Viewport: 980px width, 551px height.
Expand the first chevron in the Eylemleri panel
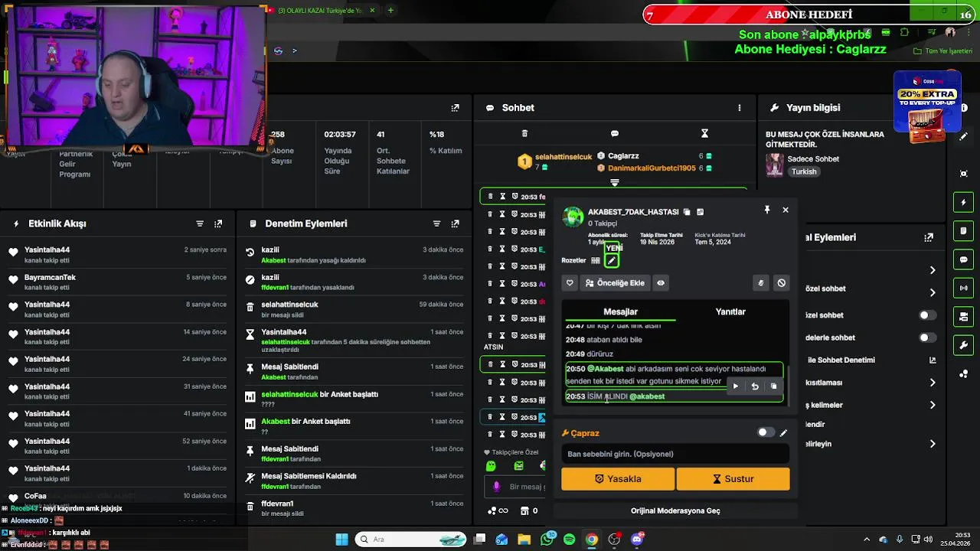(x=932, y=270)
